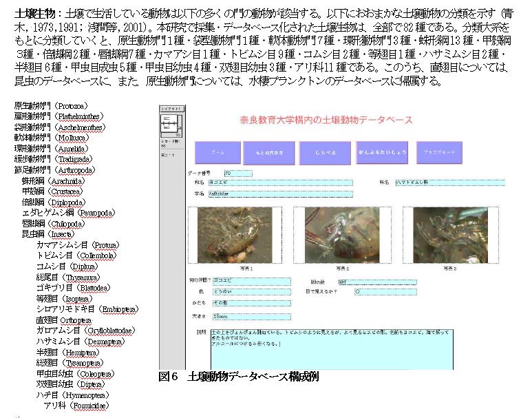Click the 等翅目 (Isoptera) line
The height and width of the screenshot is (418, 532).
(65, 299)
